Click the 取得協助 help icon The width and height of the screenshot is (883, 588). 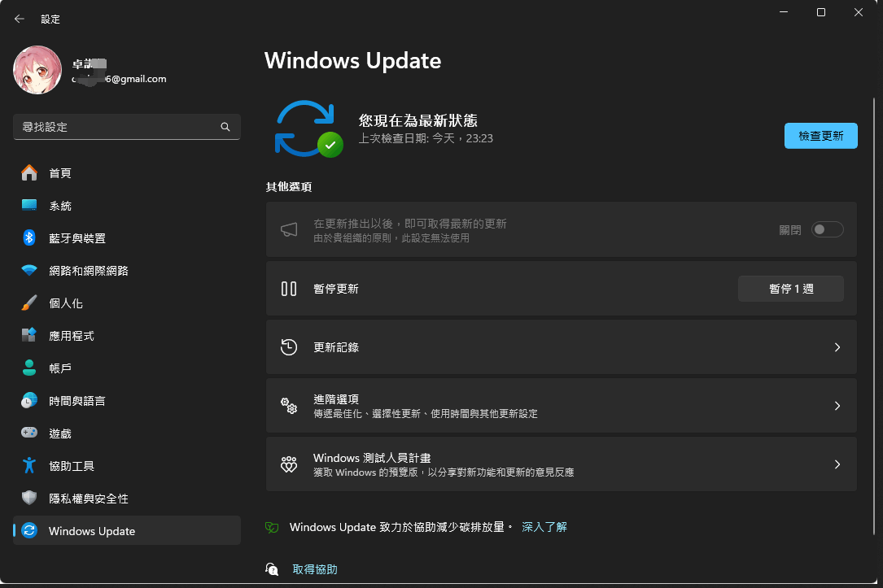click(272, 569)
